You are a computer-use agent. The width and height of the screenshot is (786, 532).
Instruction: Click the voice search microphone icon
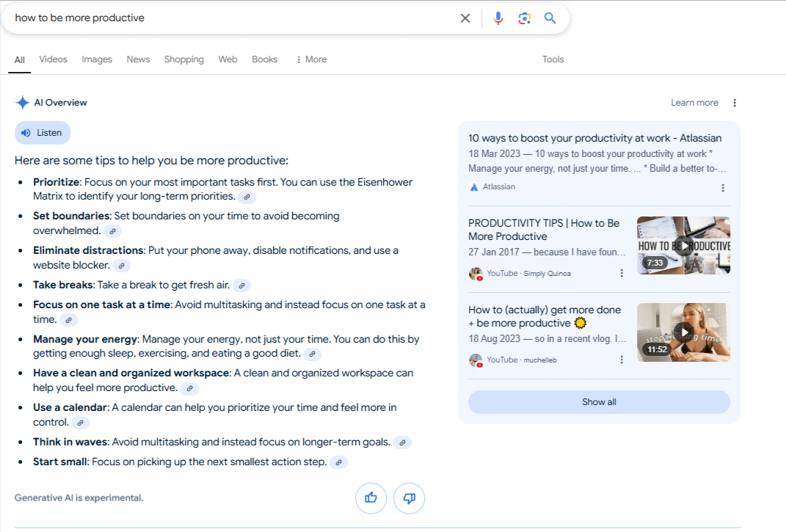tap(498, 18)
